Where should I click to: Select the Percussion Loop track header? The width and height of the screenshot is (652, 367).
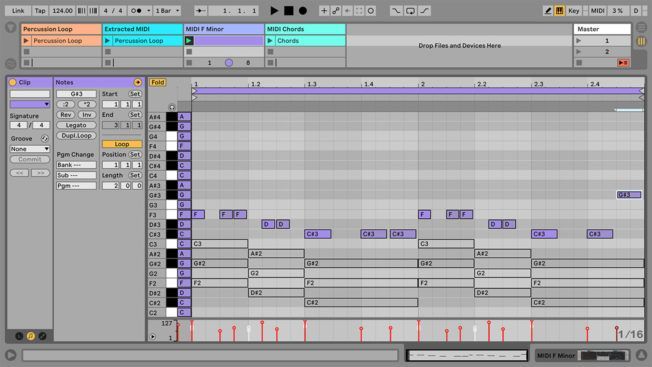[61, 29]
